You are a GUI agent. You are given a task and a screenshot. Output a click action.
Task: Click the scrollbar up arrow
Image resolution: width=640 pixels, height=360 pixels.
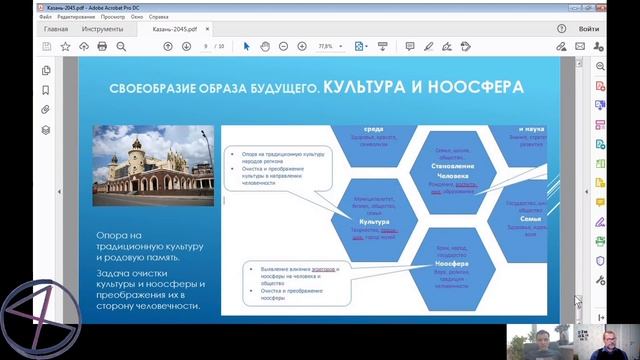click(579, 63)
